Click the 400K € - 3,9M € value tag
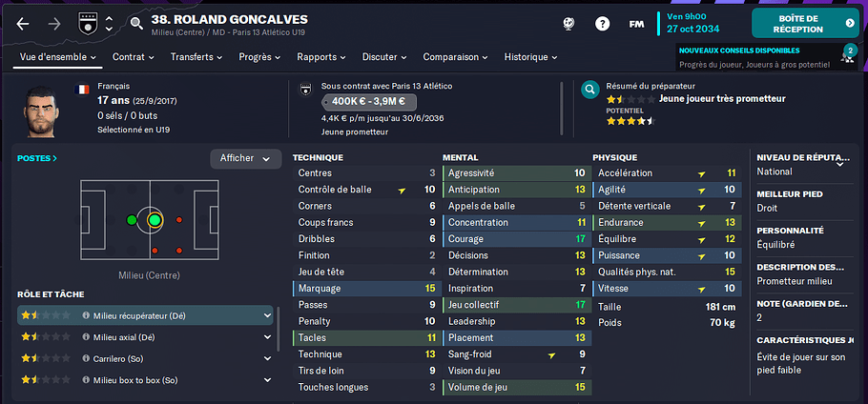Image resolution: width=868 pixels, height=404 pixels. click(369, 102)
